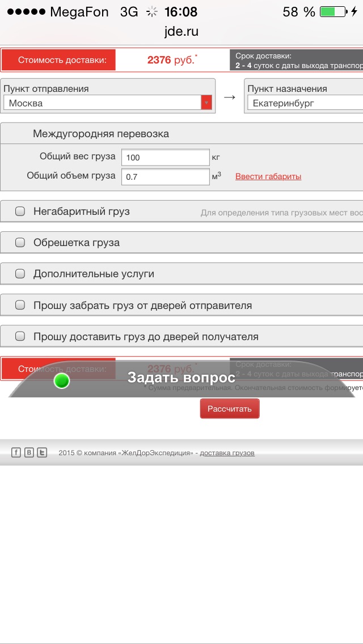Viewport: 363px width, 644px height.
Task: Follow the доставка грузов footer link
Action: pyautogui.click(x=227, y=453)
